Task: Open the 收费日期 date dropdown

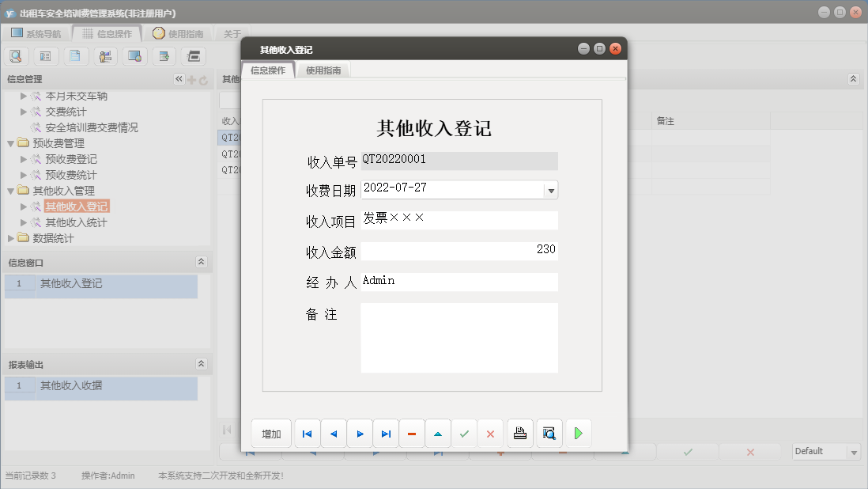Action: pos(552,189)
